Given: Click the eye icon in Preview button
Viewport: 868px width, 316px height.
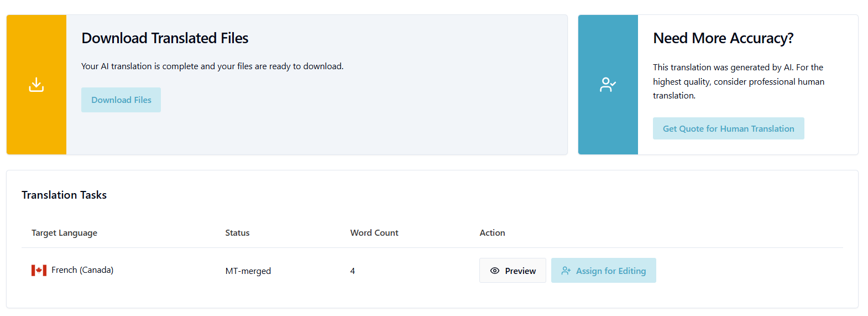Looking at the screenshot, I should point(495,271).
